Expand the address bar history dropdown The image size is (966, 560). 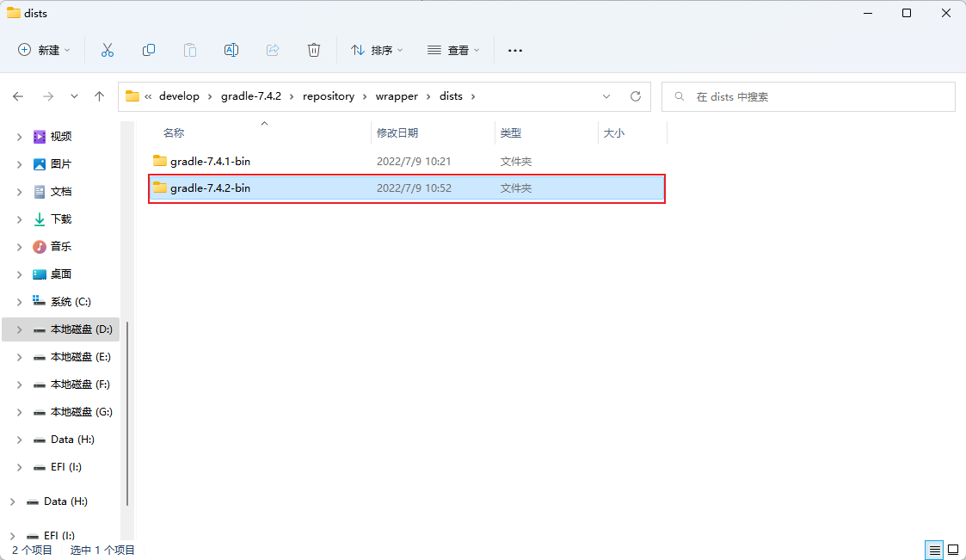click(x=606, y=96)
